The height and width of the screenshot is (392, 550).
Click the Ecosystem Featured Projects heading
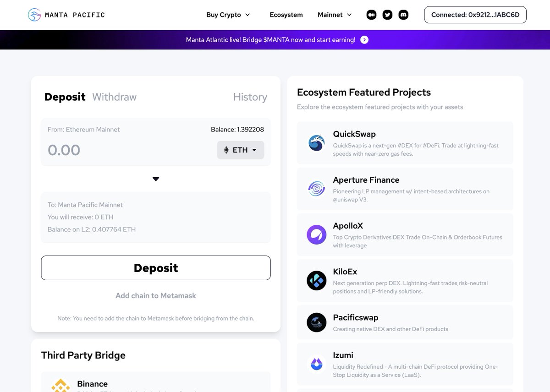point(364,93)
